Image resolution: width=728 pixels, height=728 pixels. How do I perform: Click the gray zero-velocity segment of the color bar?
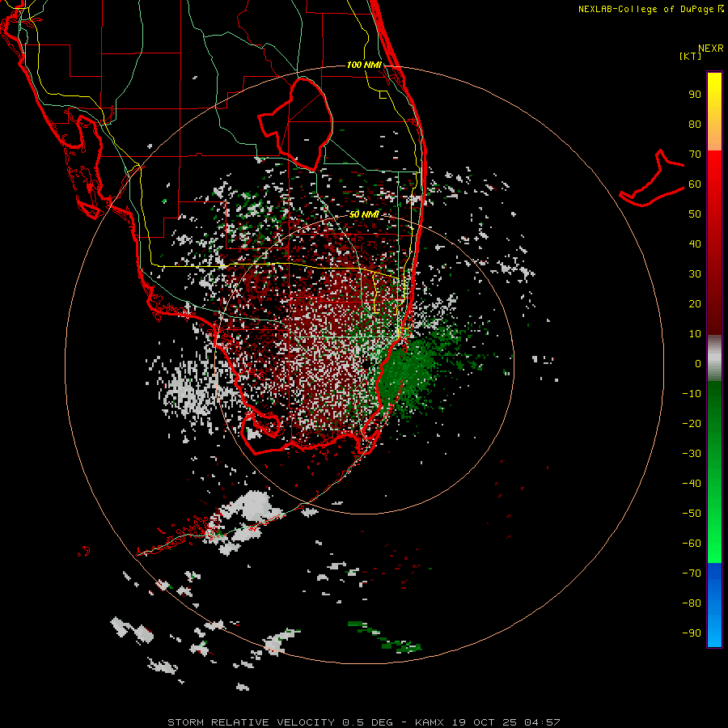pos(714,358)
